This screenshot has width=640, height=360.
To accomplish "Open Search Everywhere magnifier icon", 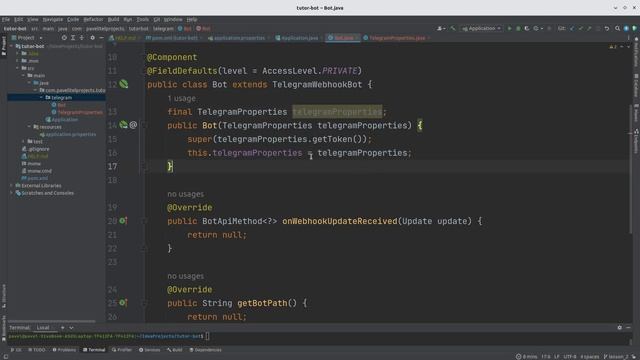I will [618, 29].
